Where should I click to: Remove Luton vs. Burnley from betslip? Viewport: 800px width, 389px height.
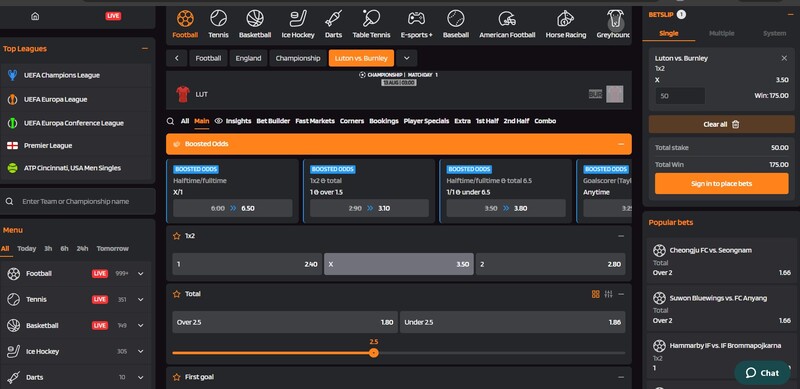[784, 58]
